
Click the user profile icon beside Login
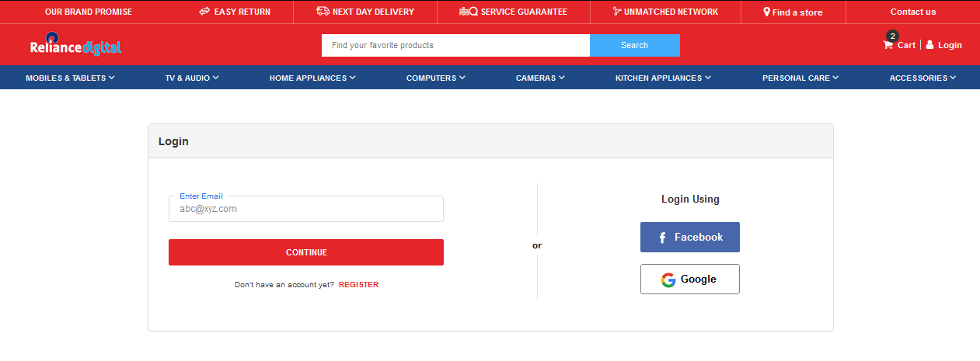[929, 45]
